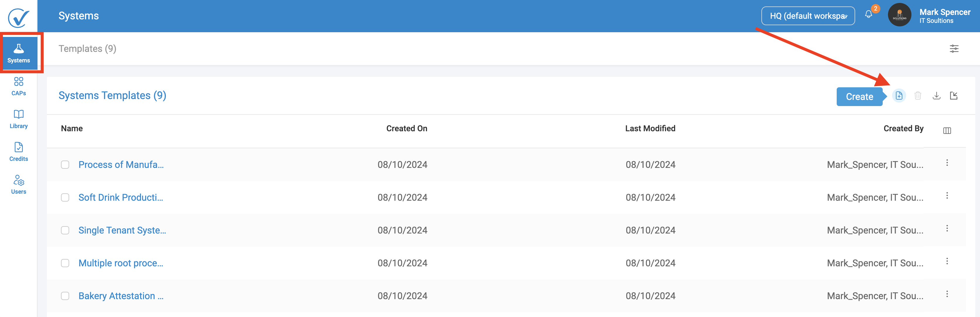Click Last Modified date in Soft Drink row
Screen dimensions: 980x317
coord(651,198)
